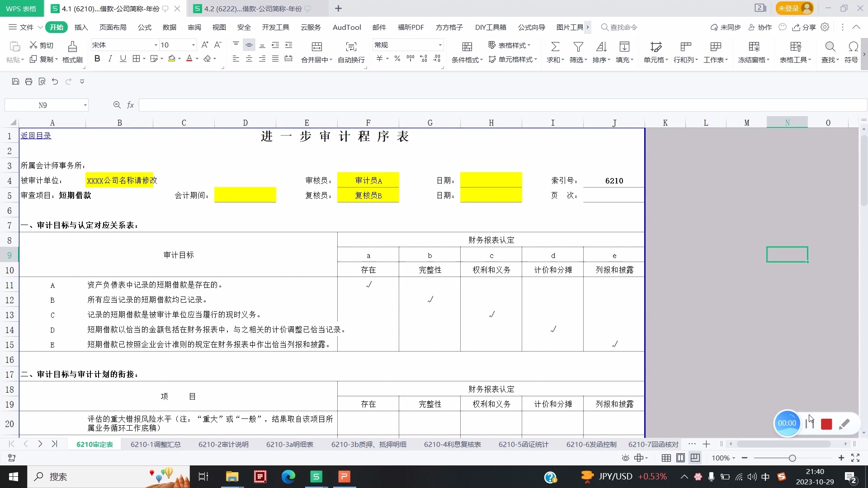This screenshot has height=488, width=868.
Task: Click the pause recording icon
Action: (809, 423)
